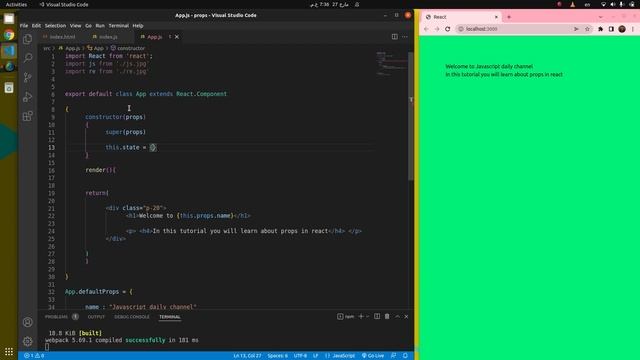Open the File menu
640x360 pixels.
coord(24,25)
